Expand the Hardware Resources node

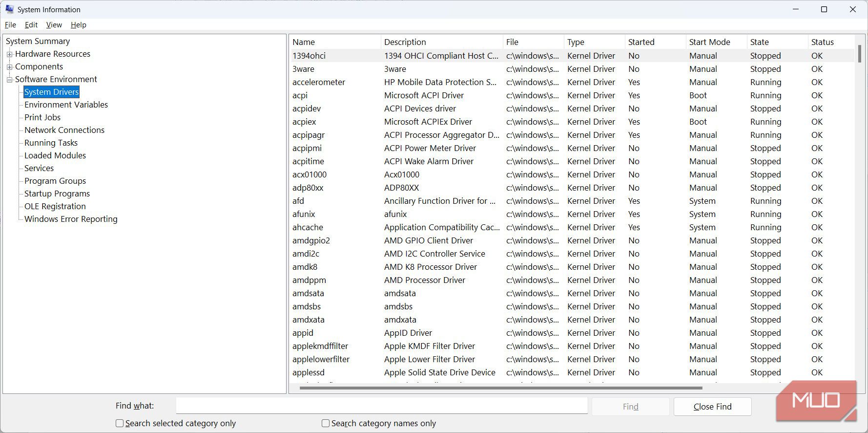click(9, 54)
